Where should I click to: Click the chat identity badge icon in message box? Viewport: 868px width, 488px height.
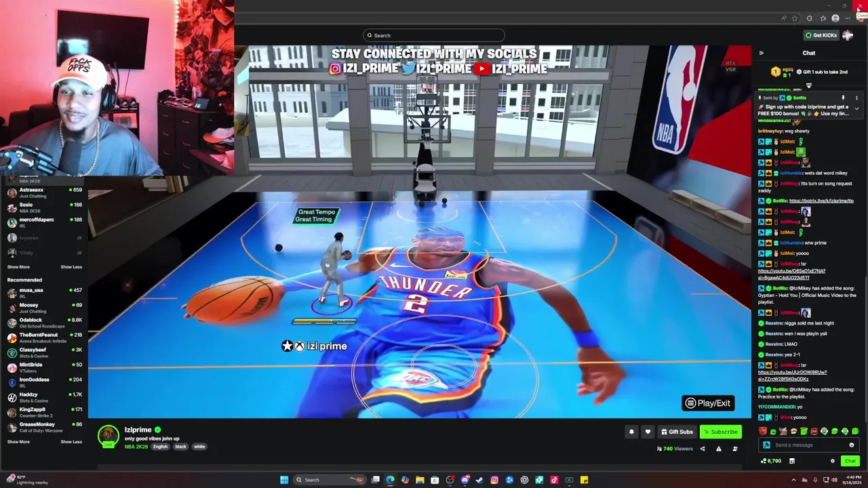coord(766,445)
